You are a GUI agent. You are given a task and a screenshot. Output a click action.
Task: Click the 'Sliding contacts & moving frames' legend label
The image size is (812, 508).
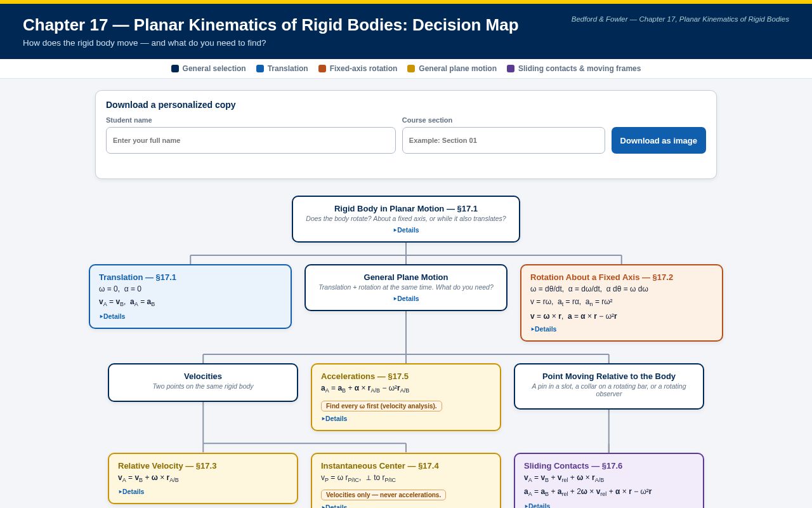click(579, 69)
